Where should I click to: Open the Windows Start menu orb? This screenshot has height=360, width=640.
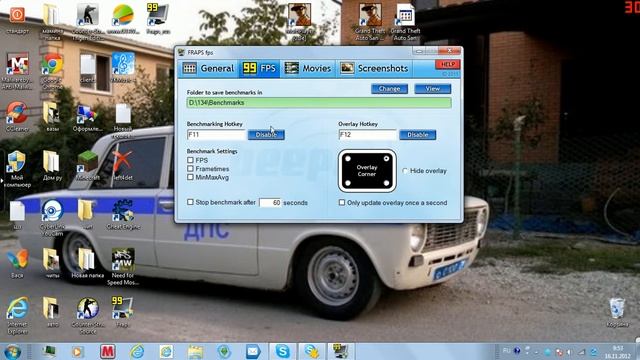point(12,351)
